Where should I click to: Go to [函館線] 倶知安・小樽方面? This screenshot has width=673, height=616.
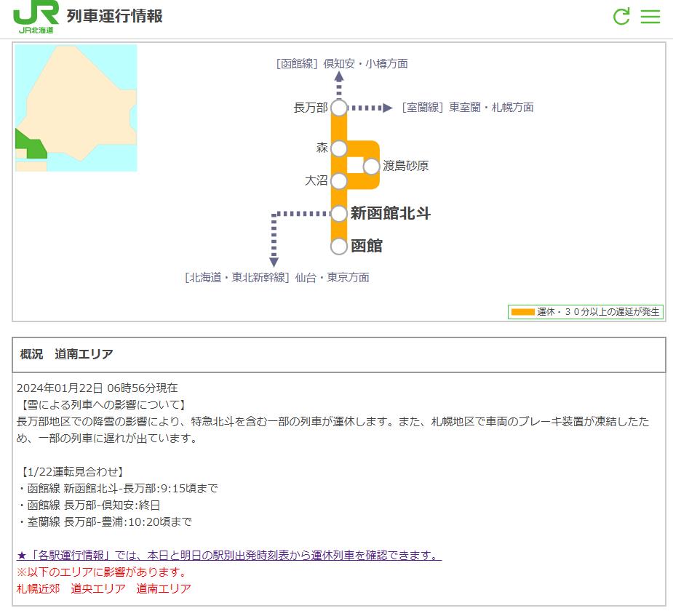(342, 64)
